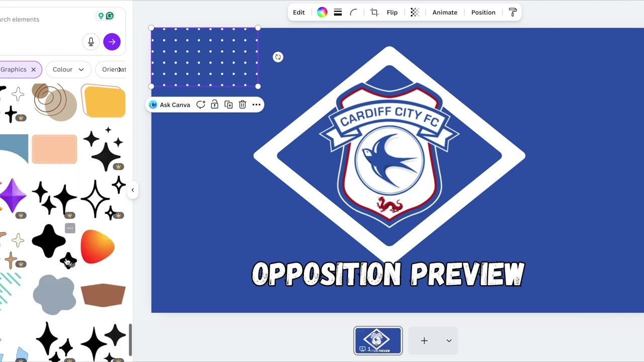The width and height of the screenshot is (644, 362).
Task: Submit search with the purple arrow button
Action: pyautogui.click(x=112, y=42)
